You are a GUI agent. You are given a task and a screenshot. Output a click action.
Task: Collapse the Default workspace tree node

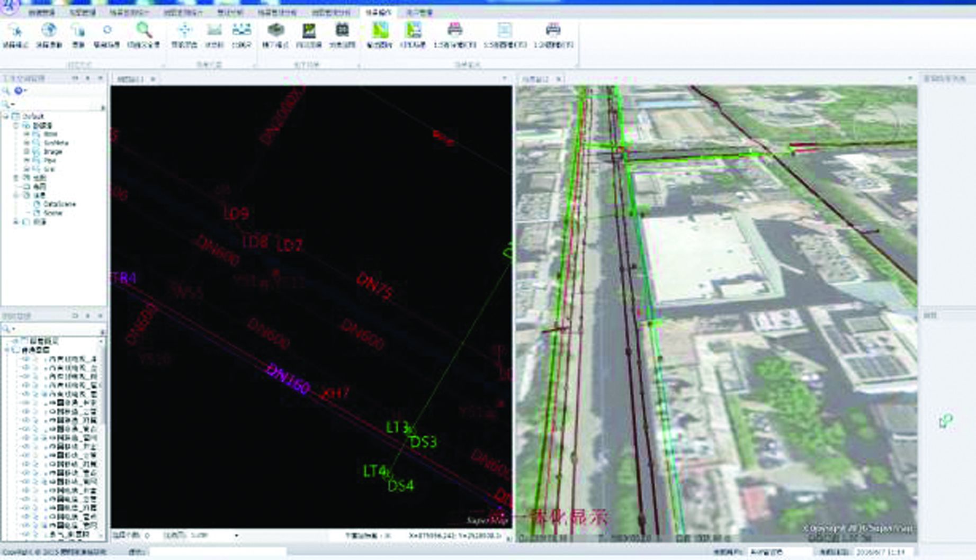tap(6, 116)
